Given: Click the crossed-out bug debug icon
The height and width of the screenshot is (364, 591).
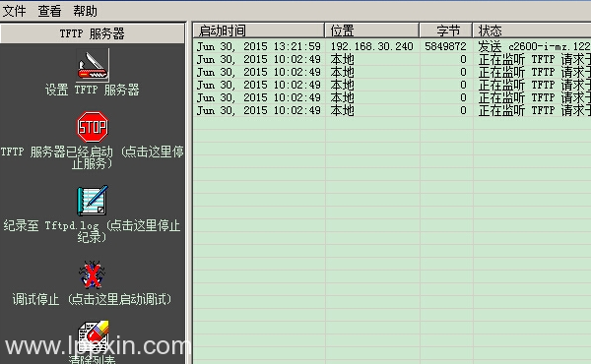Looking at the screenshot, I should click(x=93, y=274).
